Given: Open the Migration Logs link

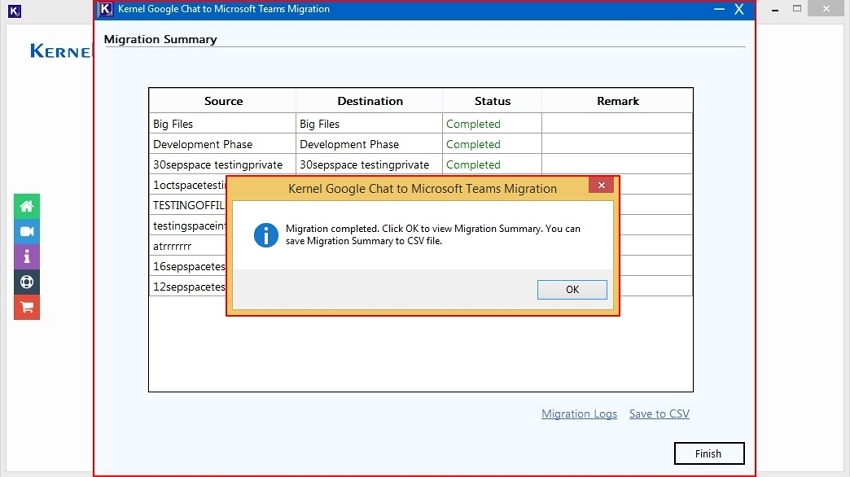Looking at the screenshot, I should (579, 414).
